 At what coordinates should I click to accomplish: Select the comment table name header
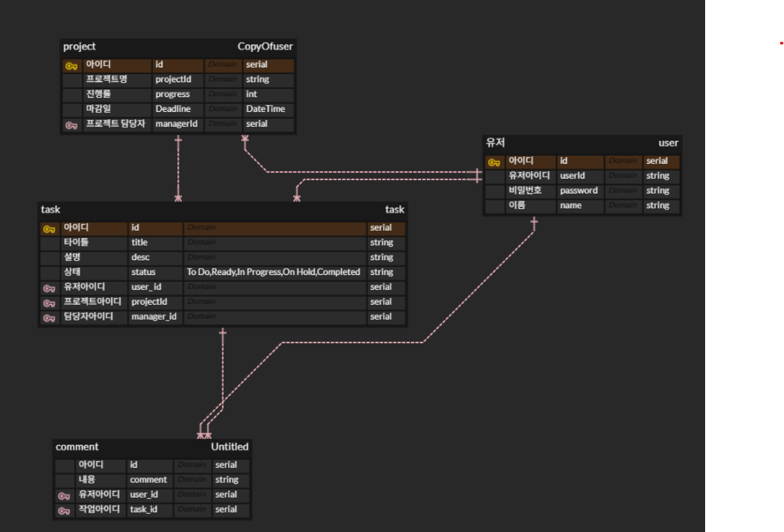(77, 447)
